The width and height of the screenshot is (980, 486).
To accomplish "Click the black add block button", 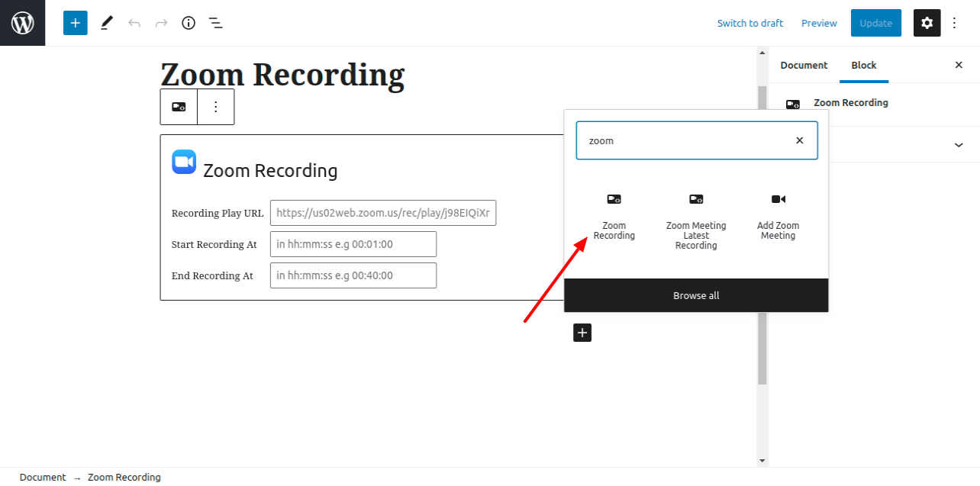I will [582, 333].
